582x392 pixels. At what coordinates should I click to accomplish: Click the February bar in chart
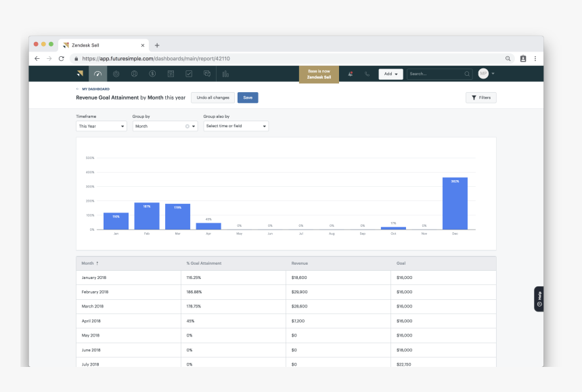147,216
